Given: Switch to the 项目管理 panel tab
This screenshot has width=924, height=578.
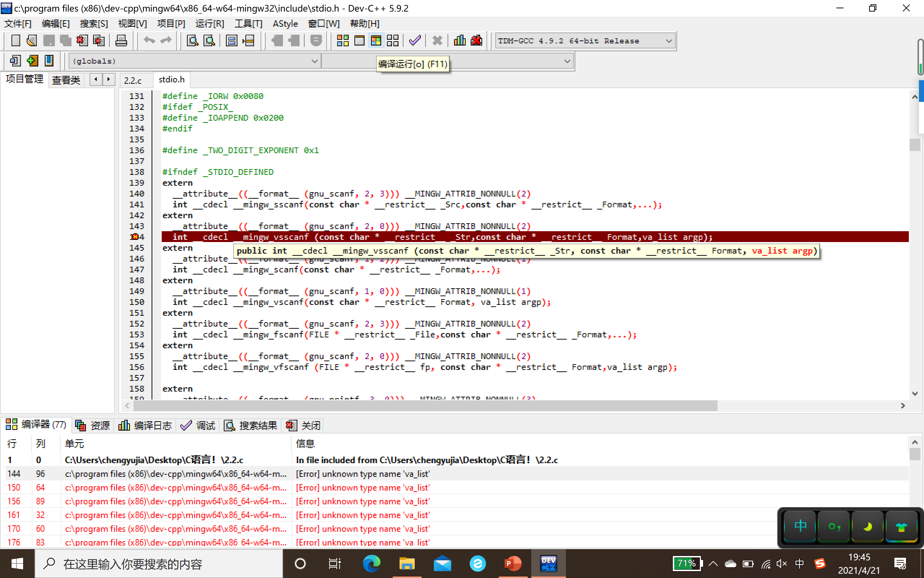Looking at the screenshot, I should tap(25, 79).
